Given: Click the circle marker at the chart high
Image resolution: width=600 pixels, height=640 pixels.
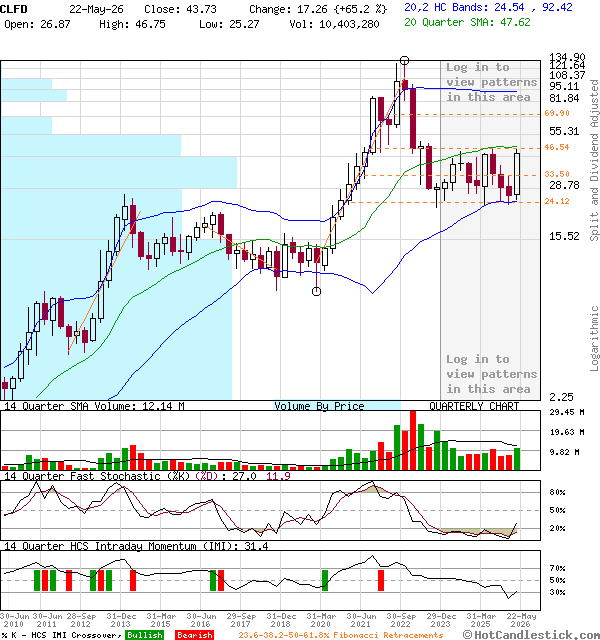Looking at the screenshot, I should pos(404,61).
